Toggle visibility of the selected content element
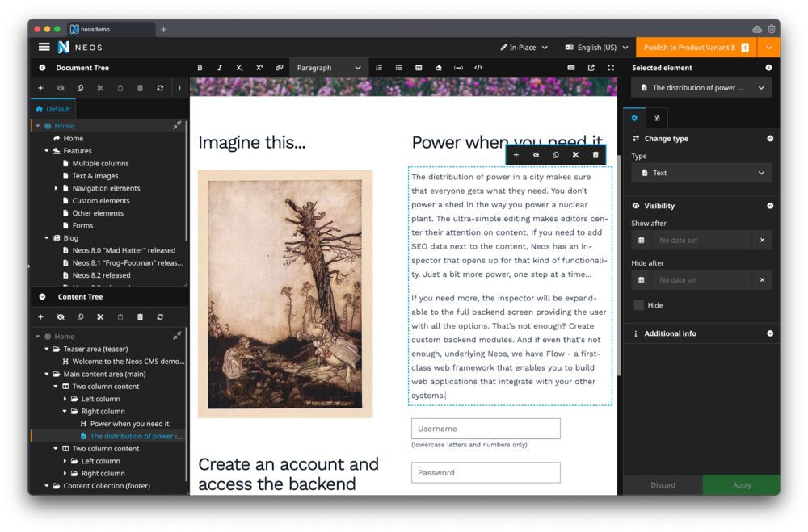 coord(536,153)
